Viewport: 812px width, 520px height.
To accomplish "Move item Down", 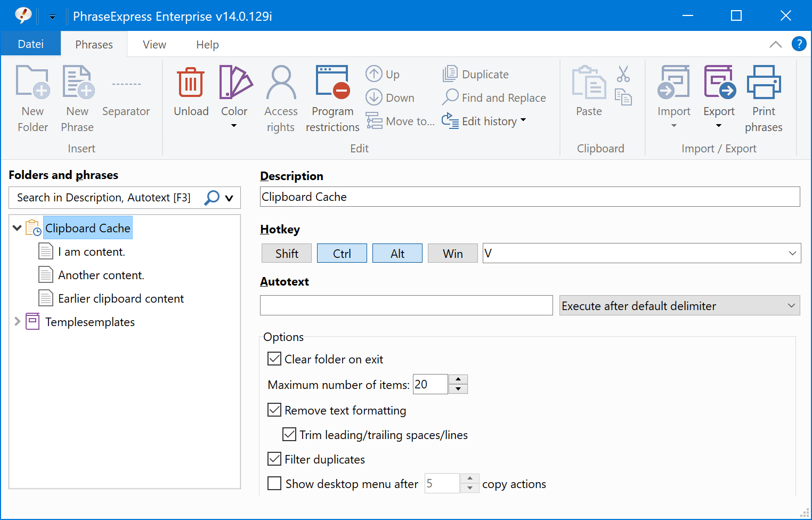I will pyautogui.click(x=390, y=97).
